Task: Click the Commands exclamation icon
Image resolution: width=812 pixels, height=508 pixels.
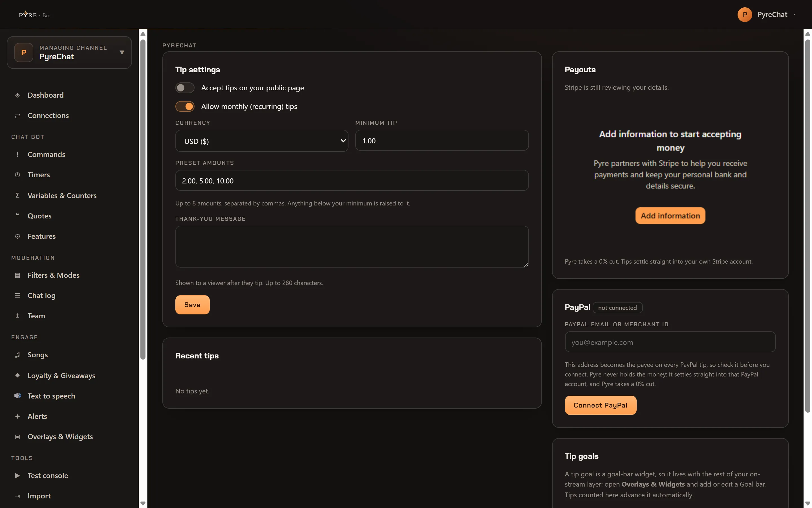Action: tap(17, 155)
